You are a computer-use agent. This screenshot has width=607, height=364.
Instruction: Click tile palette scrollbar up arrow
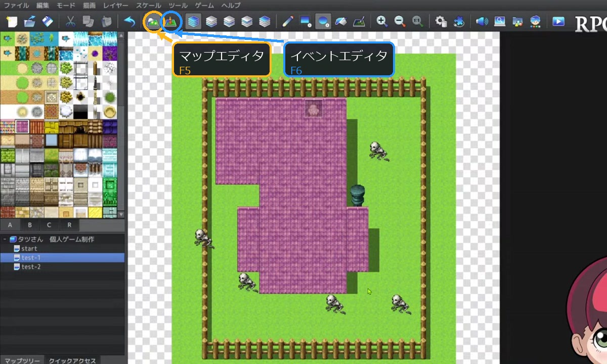[121, 35]
